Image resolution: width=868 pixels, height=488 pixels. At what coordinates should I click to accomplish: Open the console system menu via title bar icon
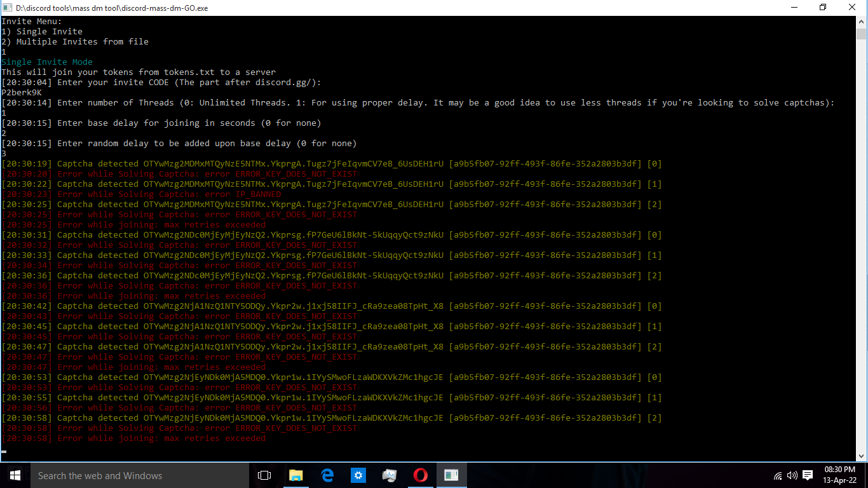(7, 7)
